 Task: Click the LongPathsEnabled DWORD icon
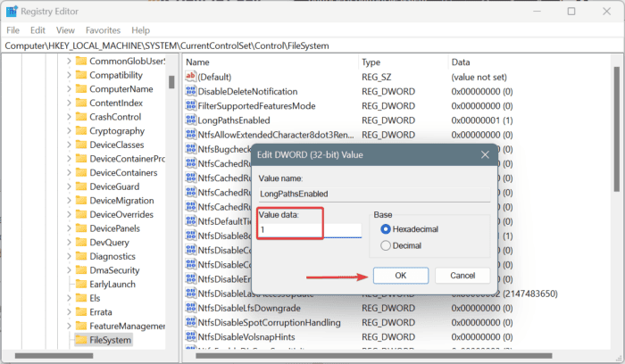tap(191, 120)
